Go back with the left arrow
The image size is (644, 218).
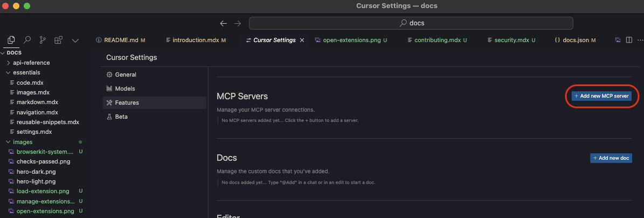click(x=224, y=23)
